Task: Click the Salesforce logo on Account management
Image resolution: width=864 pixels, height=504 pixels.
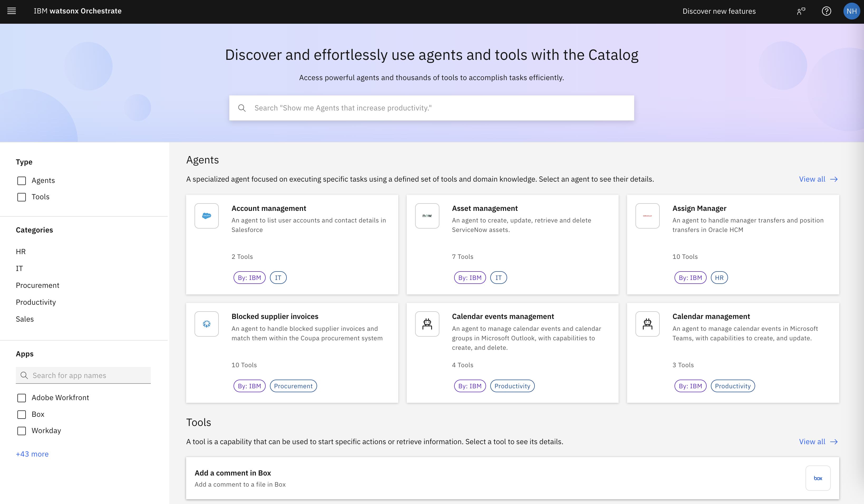Action: pos(206,216)
